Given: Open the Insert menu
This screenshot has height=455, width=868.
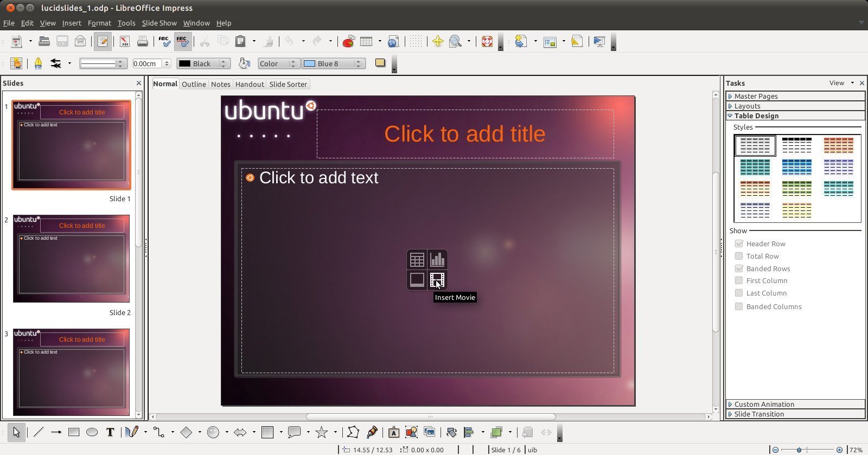Looking at the screenshot, I should coord(72,23).
